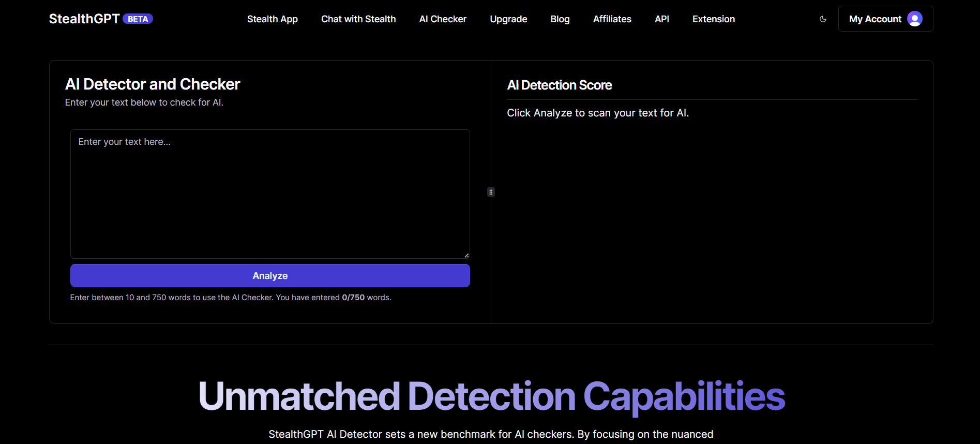The width and height of the screenshot is (980, 444).
Task: Select AI Checker in the top nav
Action: [443, 19]
